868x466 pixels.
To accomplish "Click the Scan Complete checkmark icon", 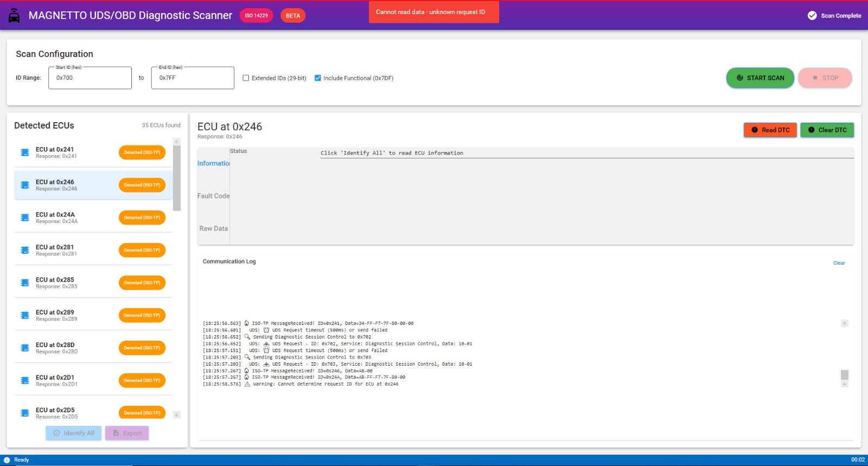I will click(812, 16).
